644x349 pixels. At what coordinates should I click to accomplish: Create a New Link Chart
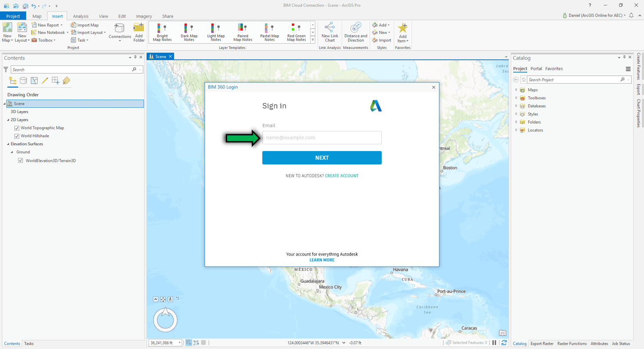330,33
